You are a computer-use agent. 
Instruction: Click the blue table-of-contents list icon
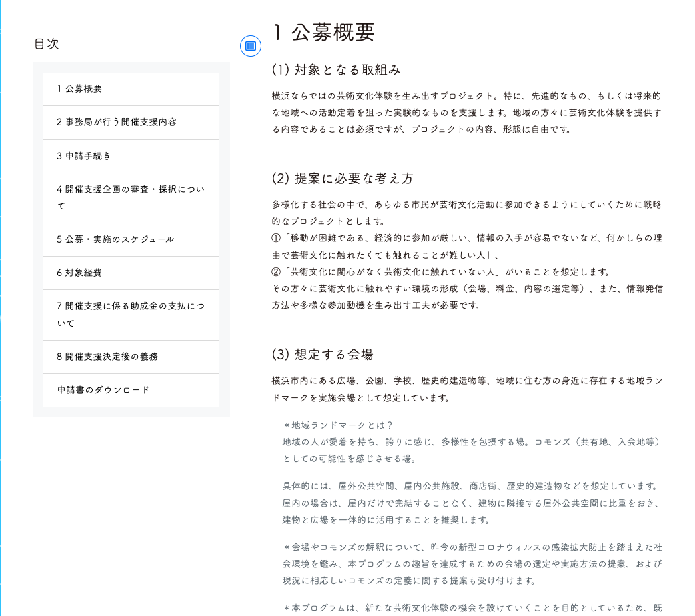click(x=251, y=45)
